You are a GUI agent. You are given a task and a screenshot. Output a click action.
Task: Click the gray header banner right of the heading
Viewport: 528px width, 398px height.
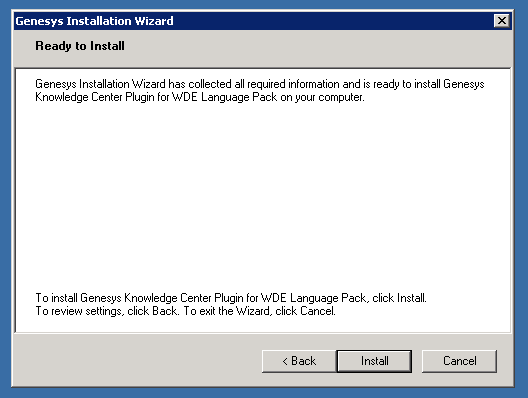coord(317,47)
